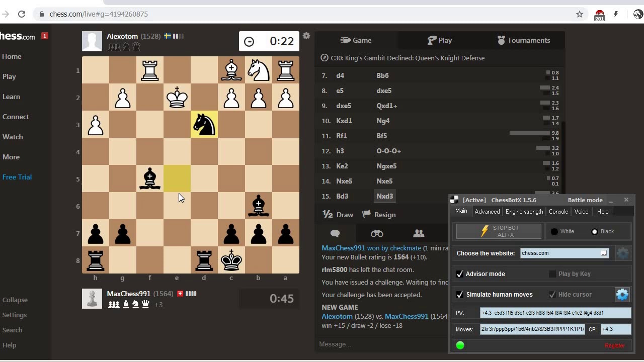Select the black knight on d3
Image resolution: width=644 pixels, height=362 pixels.
click(204, 125)
